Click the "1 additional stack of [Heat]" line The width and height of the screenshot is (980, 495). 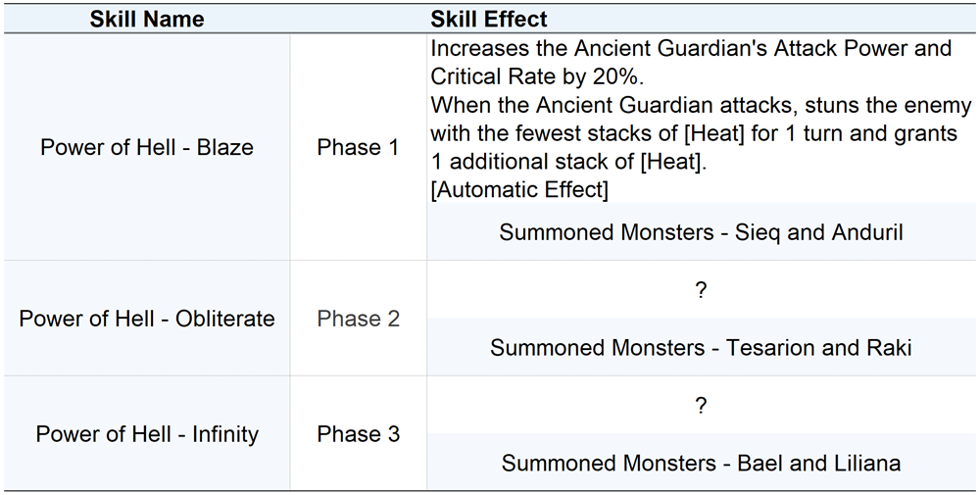(568, 162)
